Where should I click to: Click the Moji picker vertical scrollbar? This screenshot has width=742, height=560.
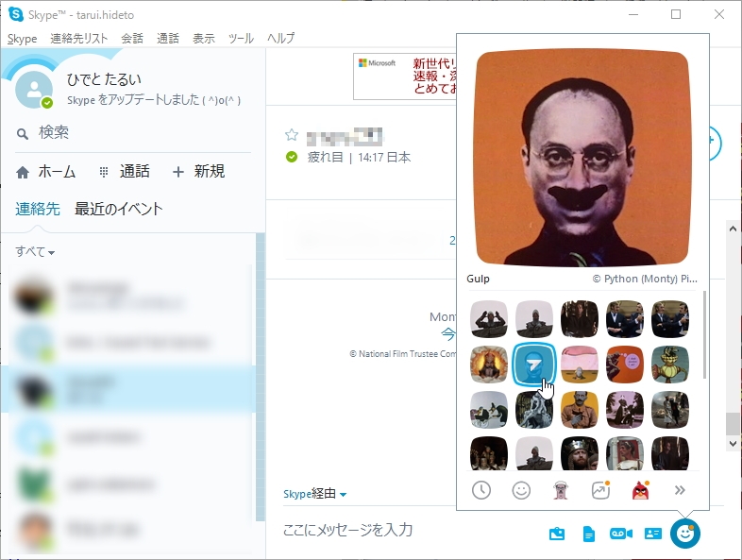[x=704, y=335]
